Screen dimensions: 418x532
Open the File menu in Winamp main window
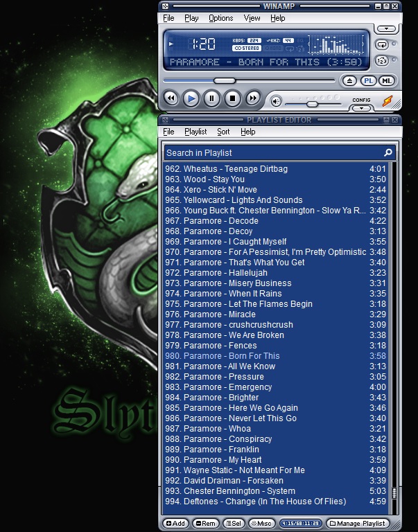pos(168,18)
